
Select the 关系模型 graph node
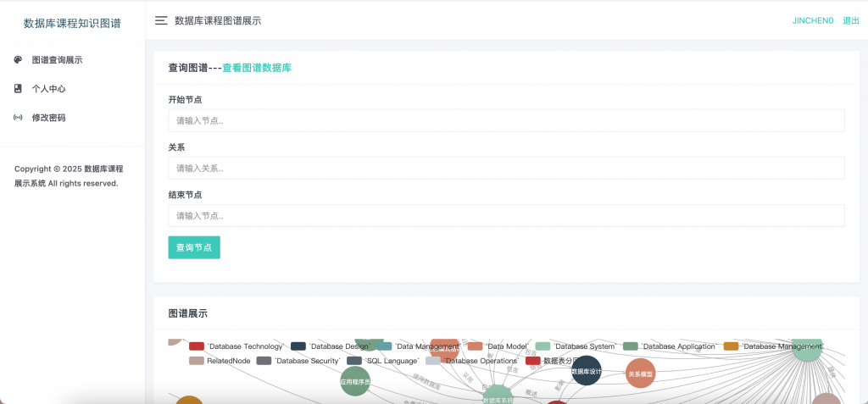(641, 374)
